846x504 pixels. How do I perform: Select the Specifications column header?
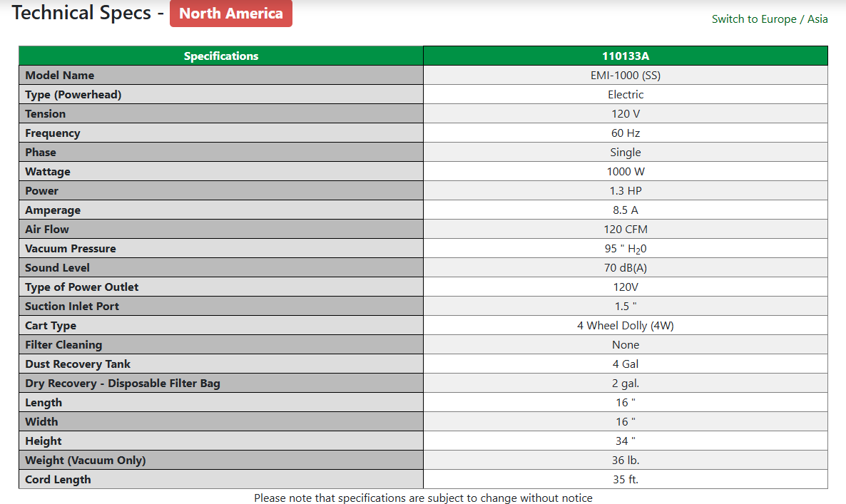coord(221,56)
